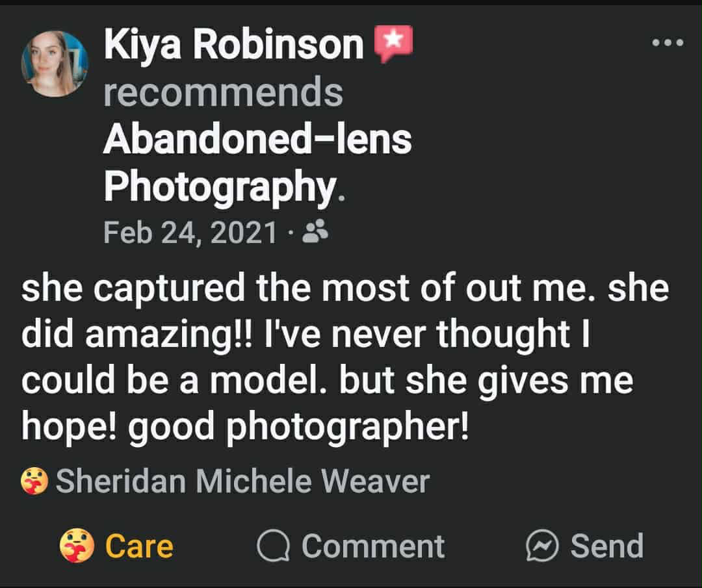
Task: Open the three-dot post options menu
Action: [x=668, y=44]
